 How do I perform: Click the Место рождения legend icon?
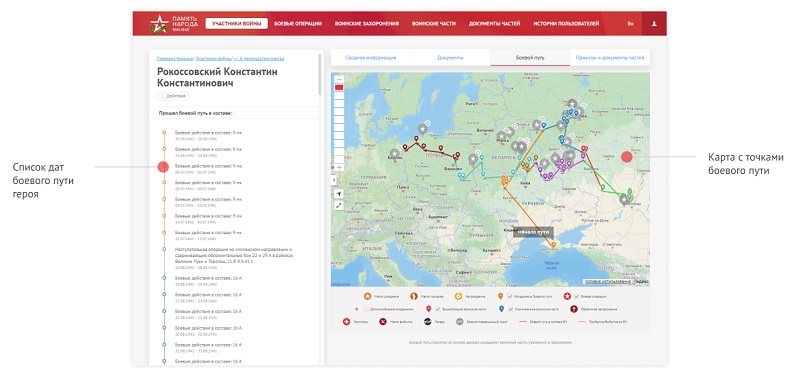367,296
